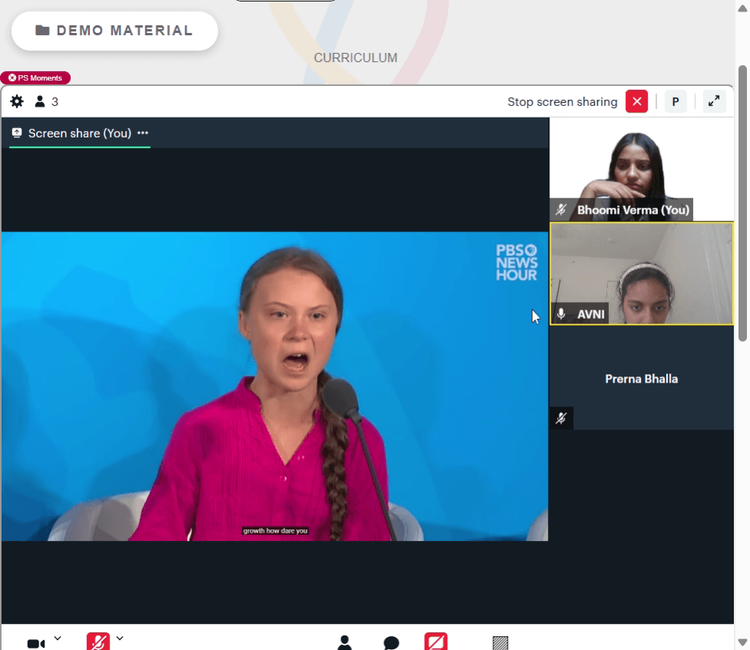Click the gray hatched square icon
This screenshot has height=650, width=750.
500,643
